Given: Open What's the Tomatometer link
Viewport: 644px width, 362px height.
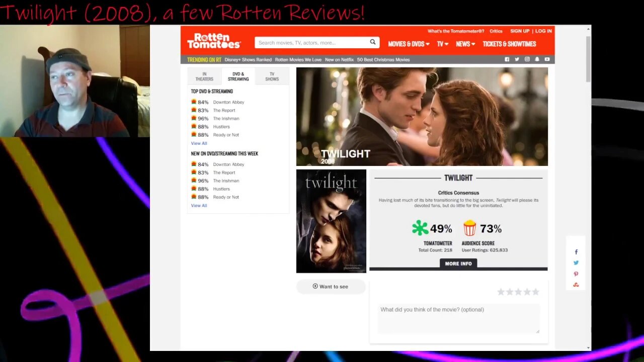Looking at the screenshot, I should click(456, 31).
